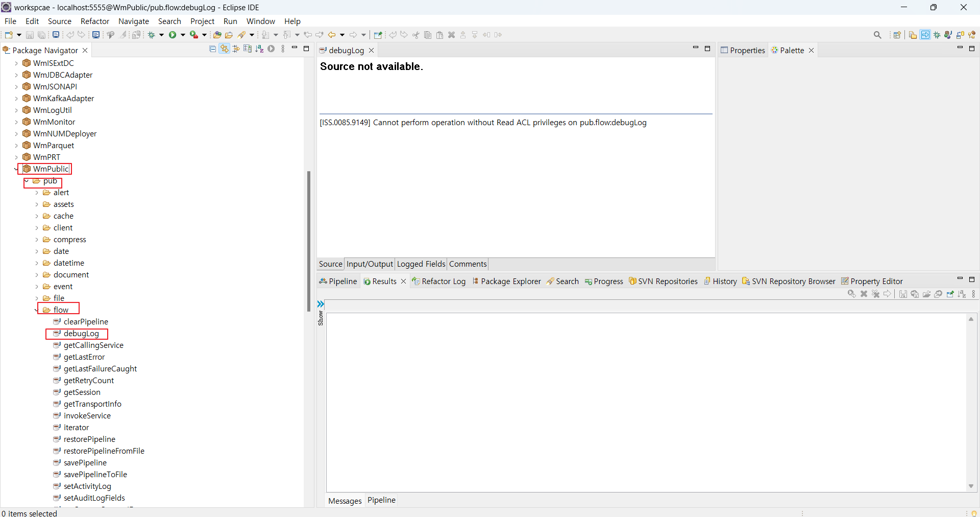Click Sort A-Z icon in Results toolbar

(x=962, y=294)
